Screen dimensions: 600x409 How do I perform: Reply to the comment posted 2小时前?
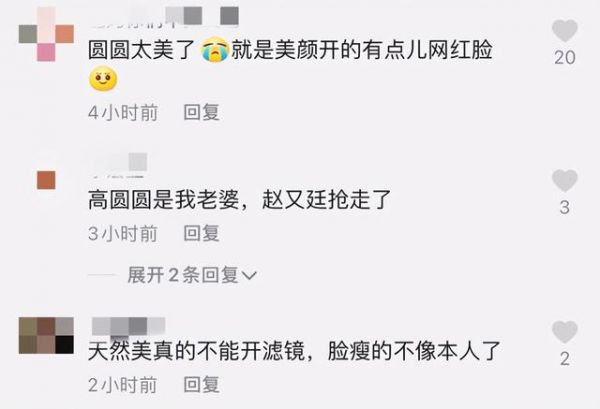[201, 385]
